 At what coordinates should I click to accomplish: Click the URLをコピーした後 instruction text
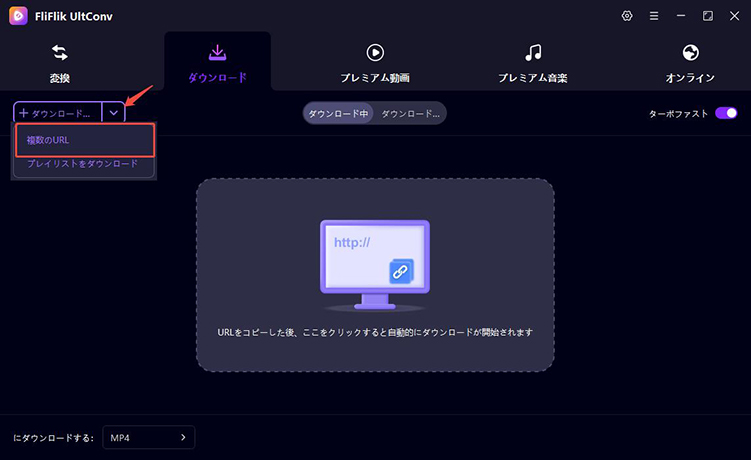click(x=375, y=332)
